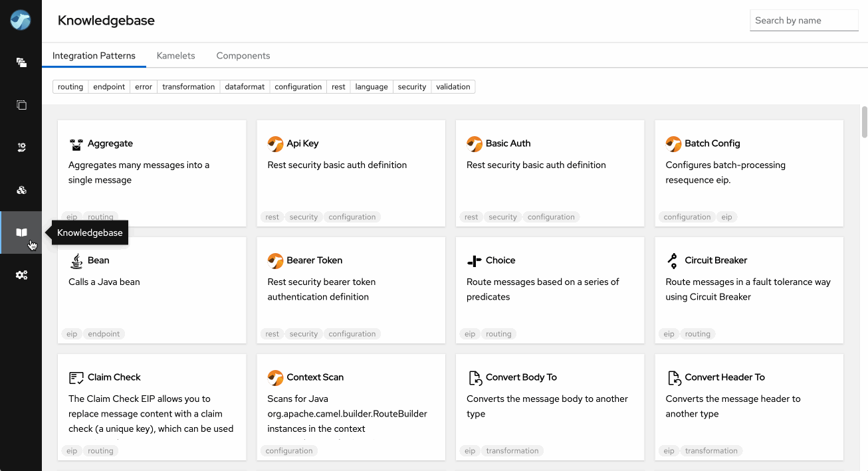Switch to the Kamelets tab
Viewport: 868px width, 471px height.
point(175,55)
